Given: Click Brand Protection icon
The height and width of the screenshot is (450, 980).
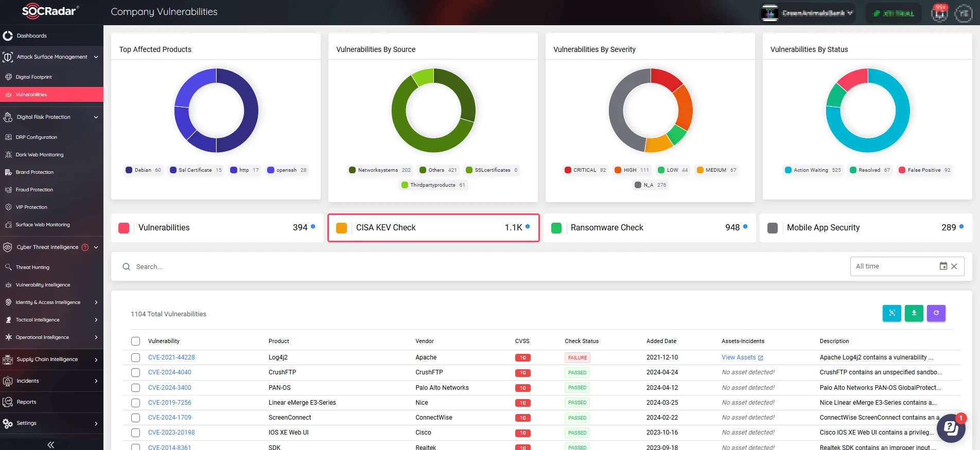Looking at the screenshot, I should click(x=8, y=172).
